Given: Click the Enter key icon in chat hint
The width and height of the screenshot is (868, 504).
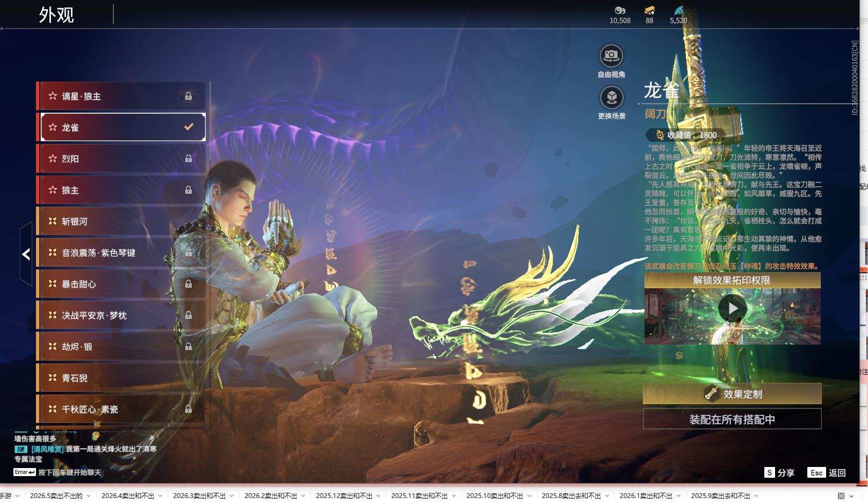Looking at the screenshot, I should 25,472.
